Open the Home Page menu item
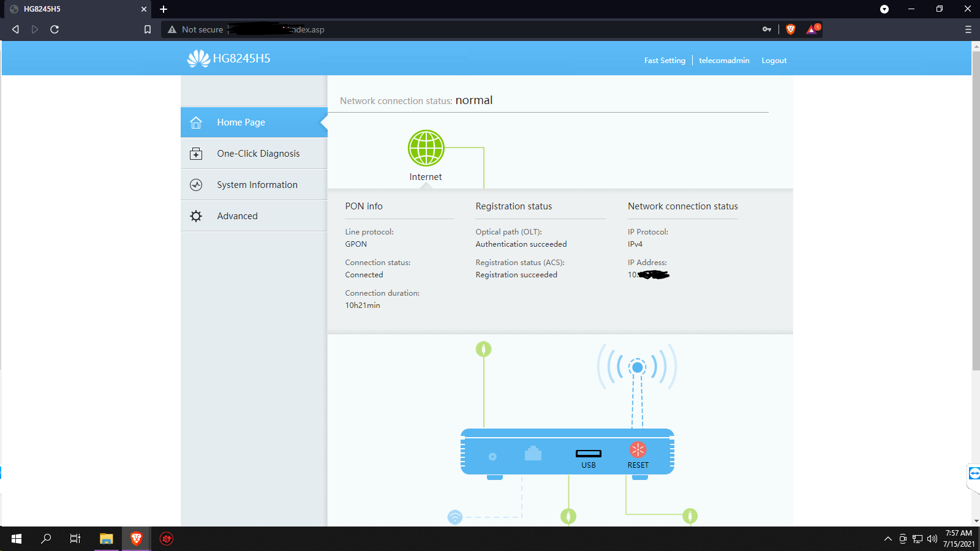 click(254, 122)
